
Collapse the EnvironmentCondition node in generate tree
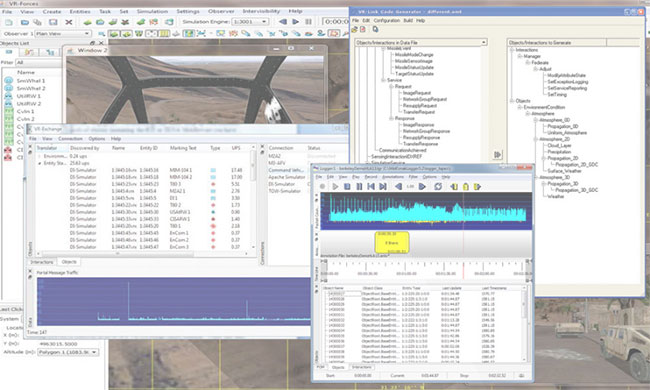(x=519, y=107)
